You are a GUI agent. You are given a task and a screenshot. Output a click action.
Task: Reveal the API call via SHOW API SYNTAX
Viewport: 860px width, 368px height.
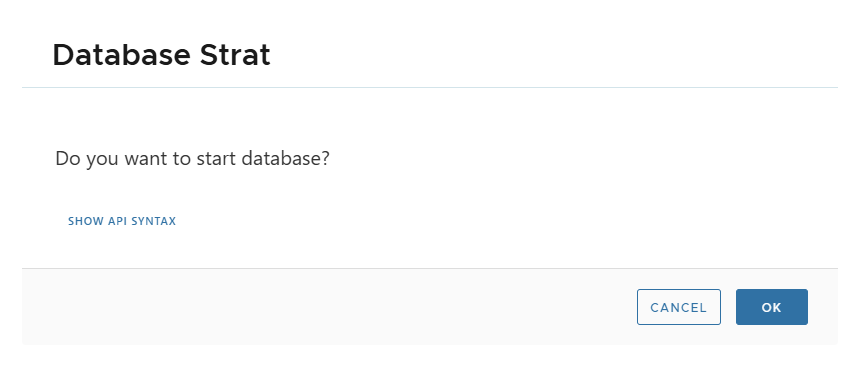coord(122,221)
